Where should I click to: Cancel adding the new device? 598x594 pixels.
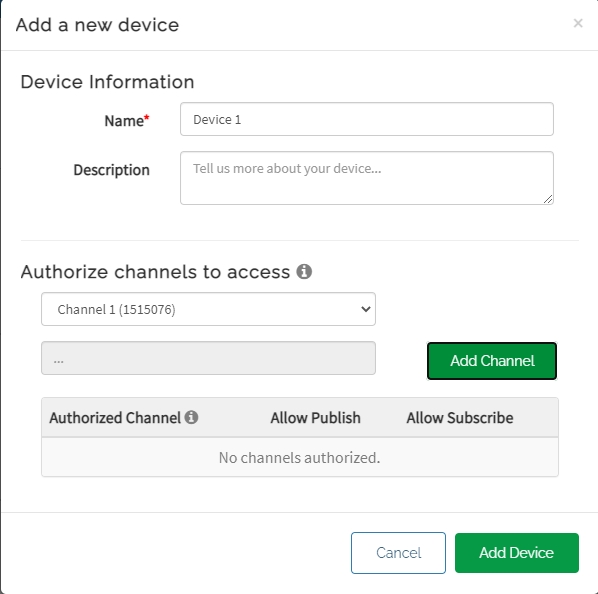pyautogui.click(x=398, y=553)
